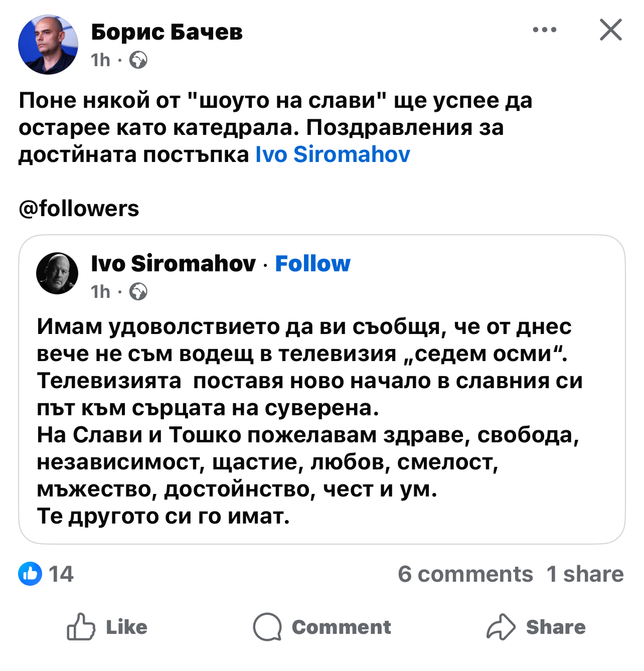Follow Ivo Siromahov
This screenshot has width=644, height=671.
[312, 263]
